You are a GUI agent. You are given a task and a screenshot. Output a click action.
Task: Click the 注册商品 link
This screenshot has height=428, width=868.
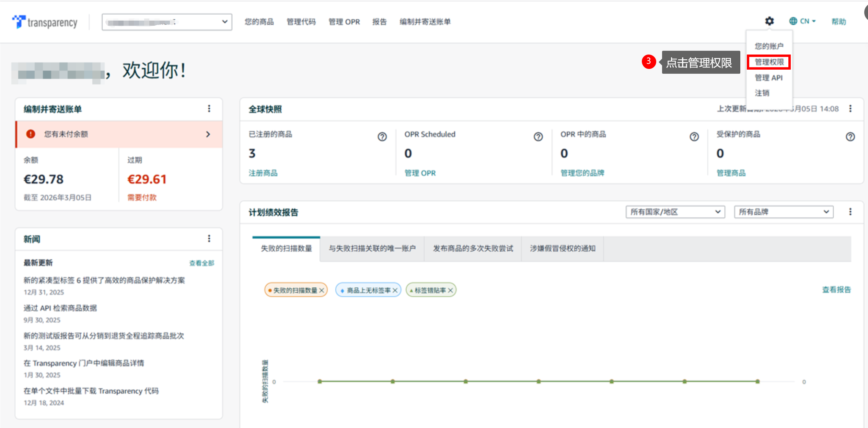coord(263,173)
